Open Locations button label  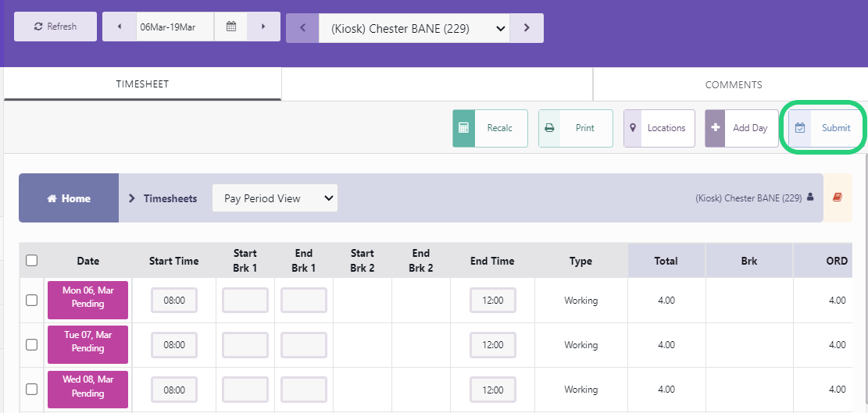tap(666, 128)
